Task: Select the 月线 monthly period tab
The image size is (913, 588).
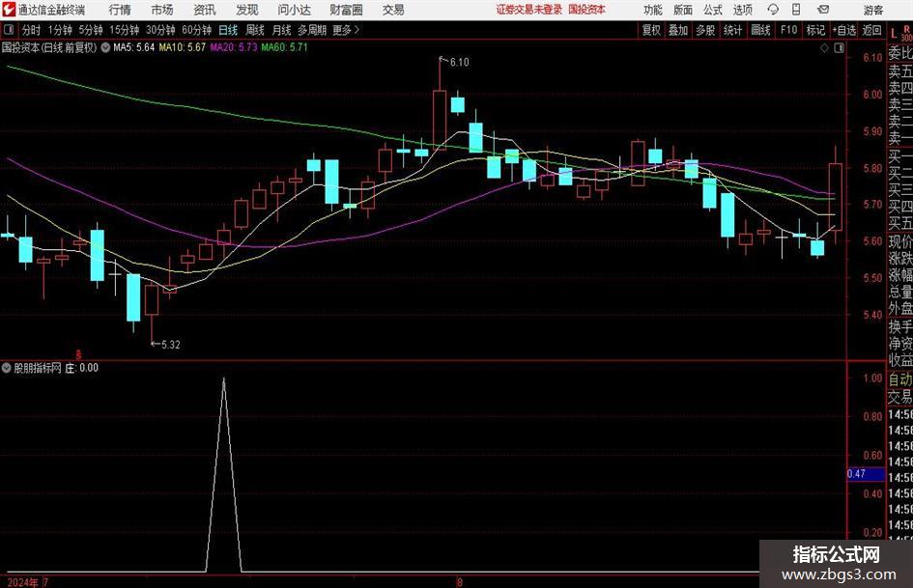Action: point(282,30)
